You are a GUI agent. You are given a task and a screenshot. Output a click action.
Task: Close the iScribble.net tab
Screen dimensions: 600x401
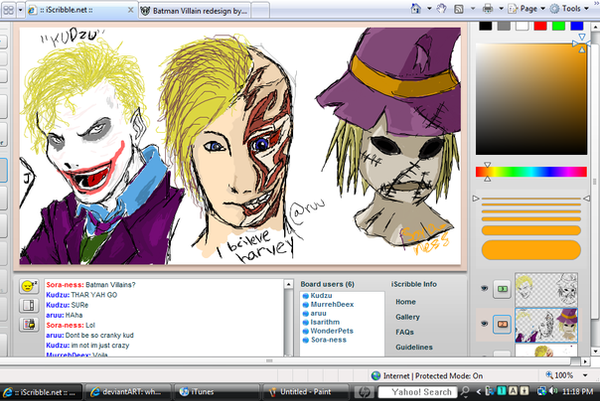(130, 10)
